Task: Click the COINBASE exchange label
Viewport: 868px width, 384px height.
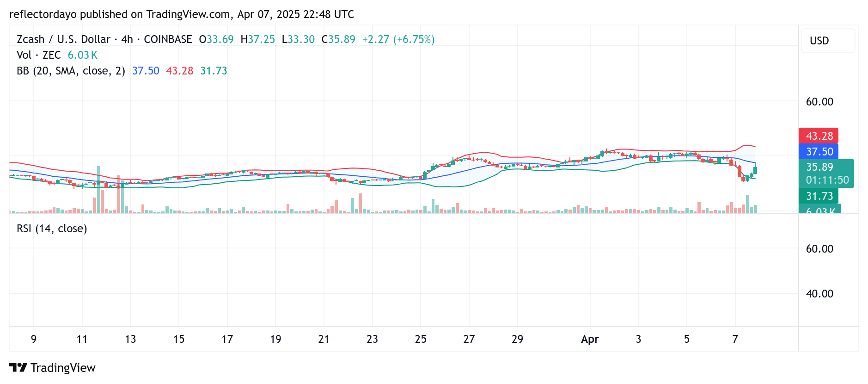Action: click(168, 39)
